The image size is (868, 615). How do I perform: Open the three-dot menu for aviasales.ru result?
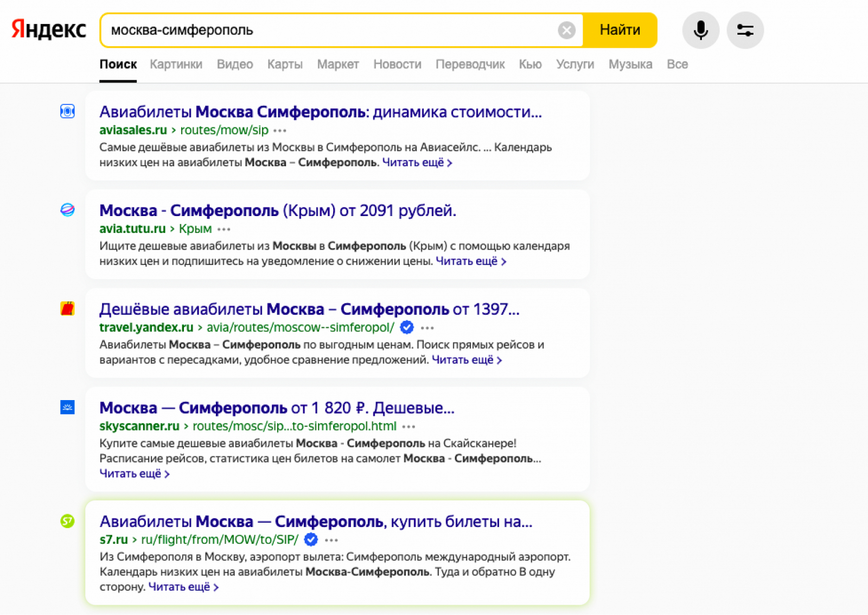280,130
